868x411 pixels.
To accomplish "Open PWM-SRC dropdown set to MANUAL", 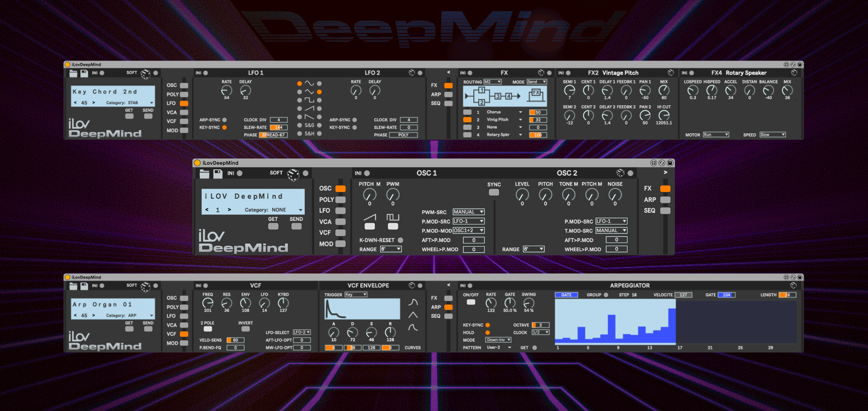I will pyautogui.click(x=469, y=212).
